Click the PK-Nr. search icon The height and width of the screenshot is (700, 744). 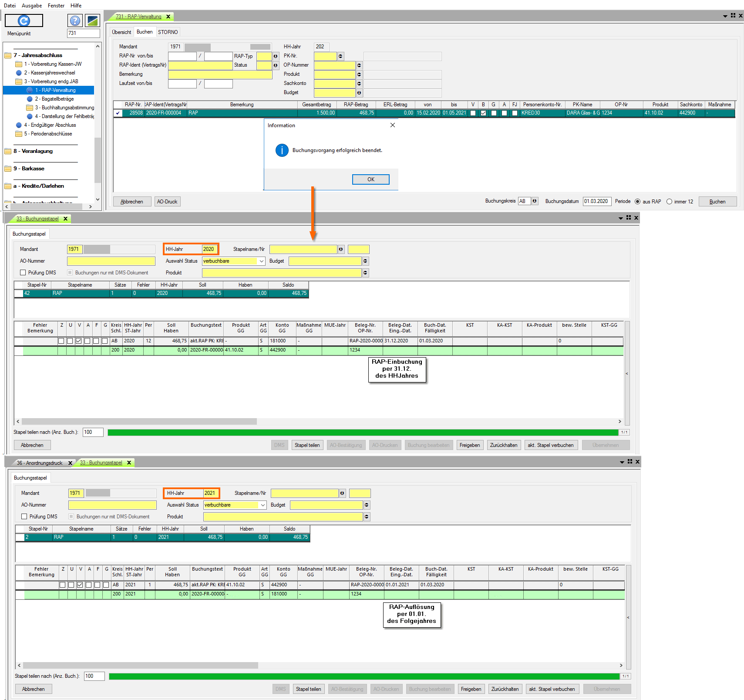340,56
